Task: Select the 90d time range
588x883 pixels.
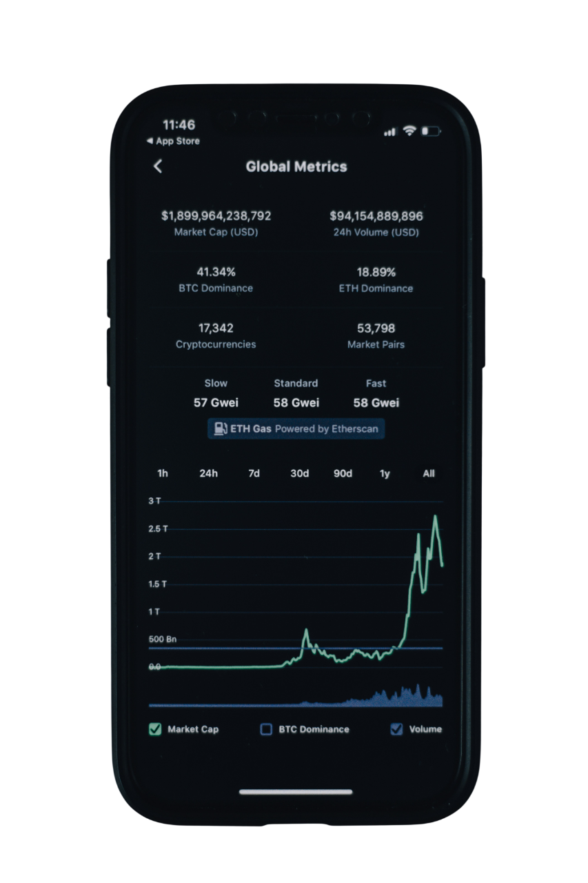Action: point(343,473)
